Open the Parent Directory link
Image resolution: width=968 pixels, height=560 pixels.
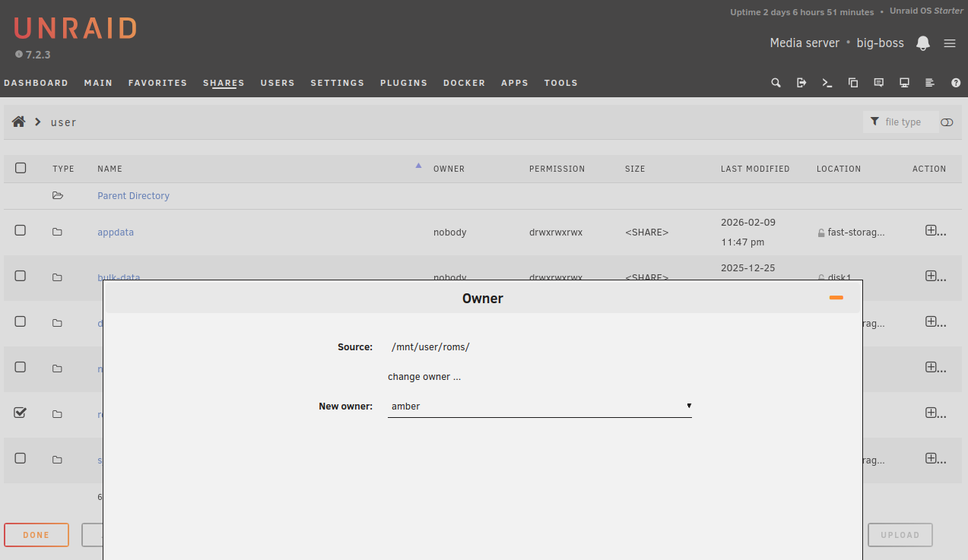[133, 196]
